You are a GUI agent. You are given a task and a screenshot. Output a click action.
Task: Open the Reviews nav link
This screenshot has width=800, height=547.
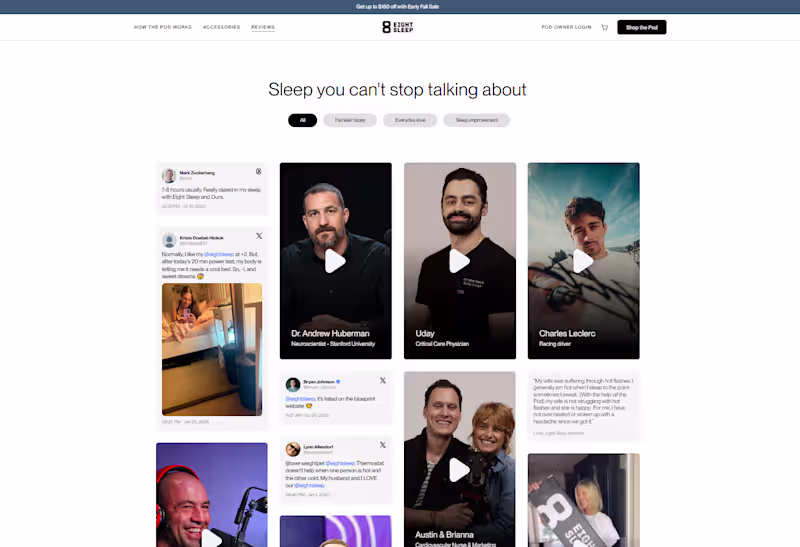[263, 27]
